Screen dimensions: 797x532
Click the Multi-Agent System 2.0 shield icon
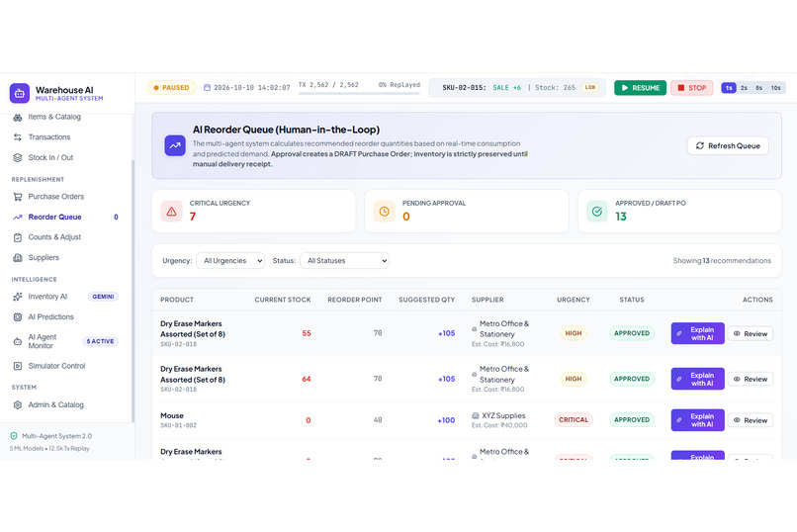click(14, 436)
